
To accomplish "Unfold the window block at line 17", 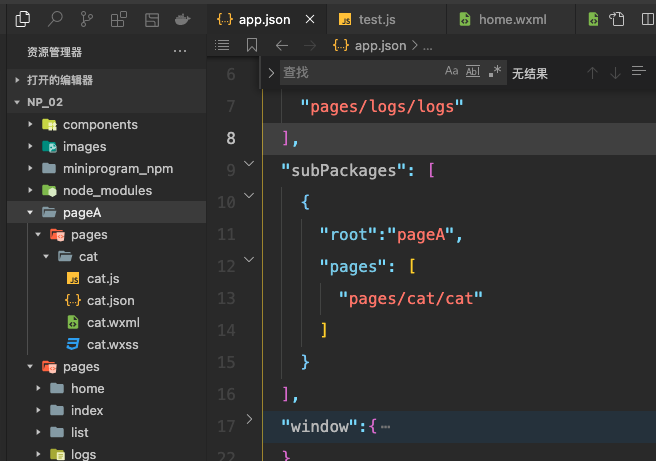I will (x=249, y=419).
